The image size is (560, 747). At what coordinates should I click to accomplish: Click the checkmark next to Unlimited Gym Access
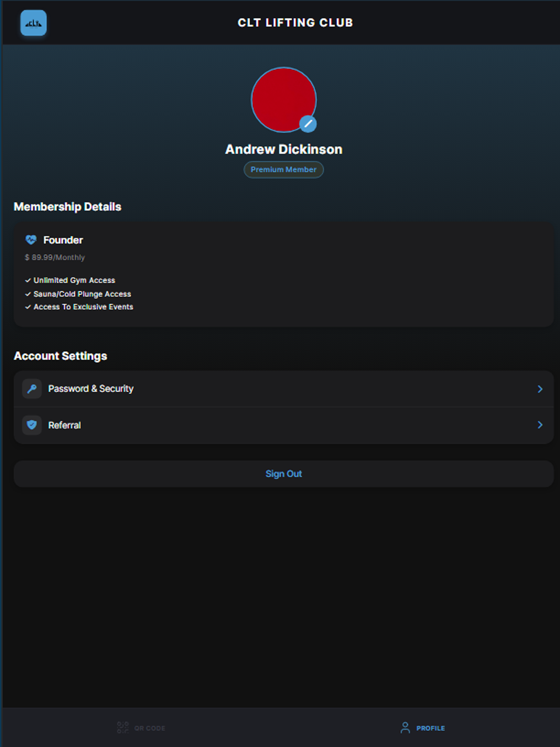(x=28, y=280)
